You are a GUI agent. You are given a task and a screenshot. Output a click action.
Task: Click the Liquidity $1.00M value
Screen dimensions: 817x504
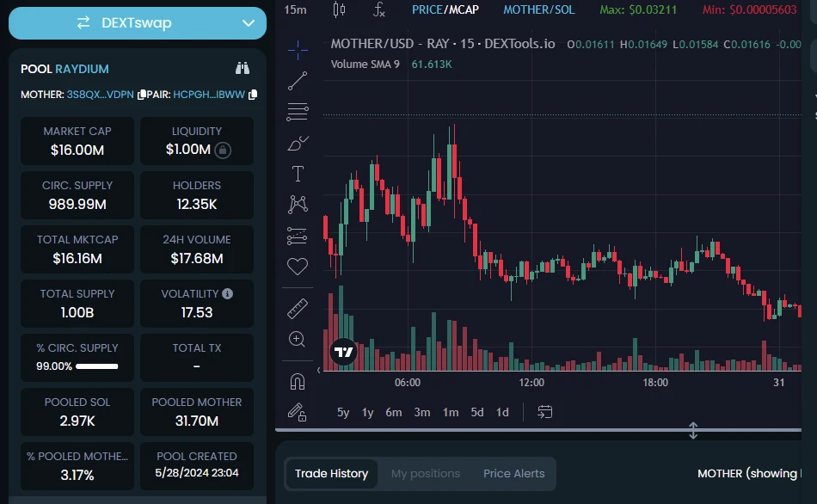[188, 150]
